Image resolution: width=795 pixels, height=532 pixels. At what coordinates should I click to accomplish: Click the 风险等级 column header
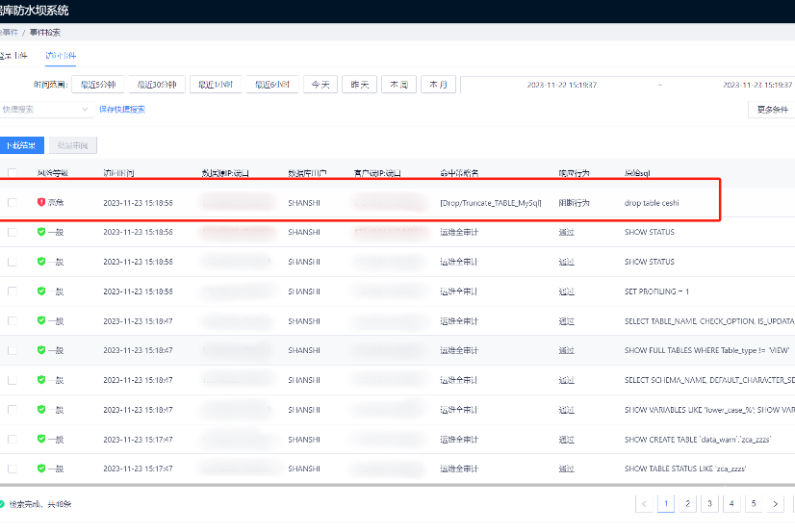(53, 173)
